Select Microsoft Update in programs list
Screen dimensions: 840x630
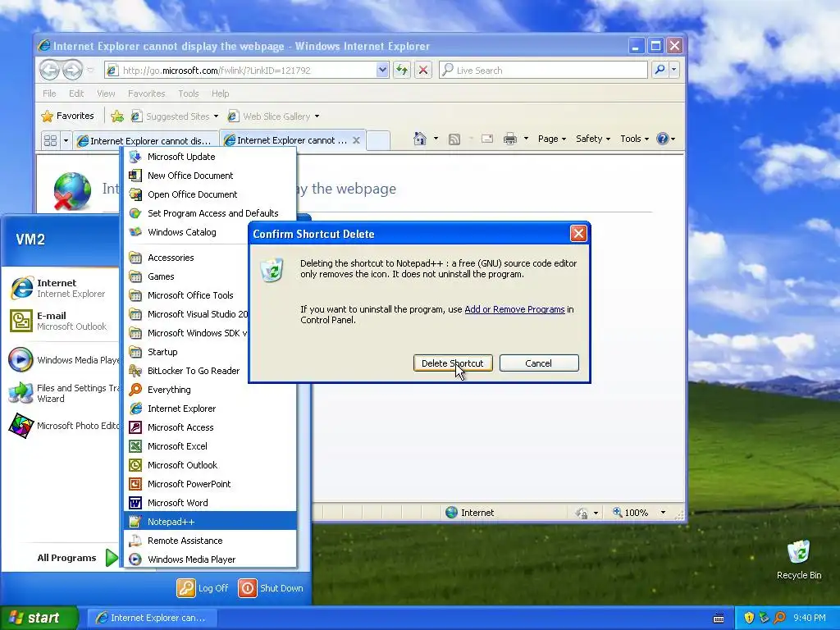[210, 157]
